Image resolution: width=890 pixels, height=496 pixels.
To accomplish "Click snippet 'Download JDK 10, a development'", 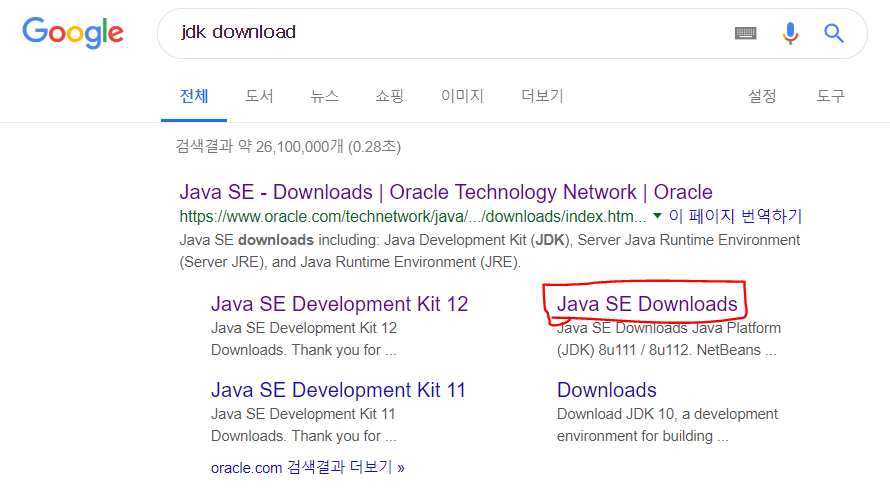I will pos(667,414).
